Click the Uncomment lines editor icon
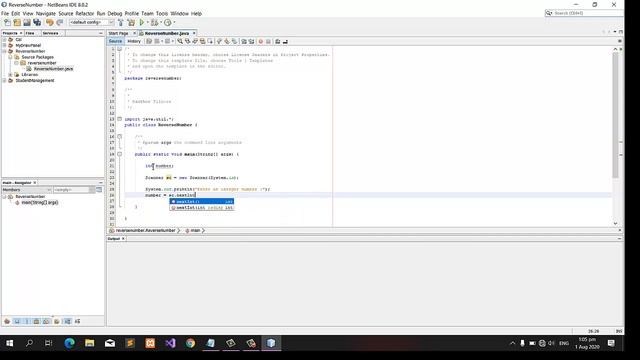The image size is (640, 360). pyautogui.click(x=285, y=41)
